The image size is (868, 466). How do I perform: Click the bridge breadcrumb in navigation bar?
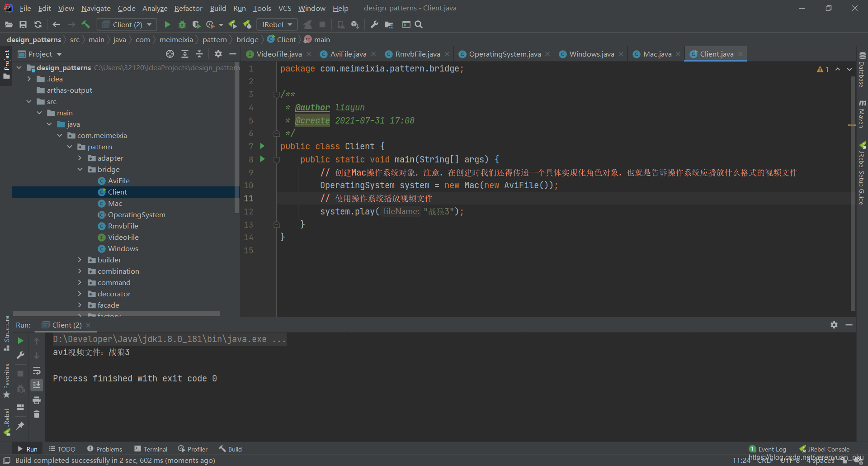tap(247, 39)
